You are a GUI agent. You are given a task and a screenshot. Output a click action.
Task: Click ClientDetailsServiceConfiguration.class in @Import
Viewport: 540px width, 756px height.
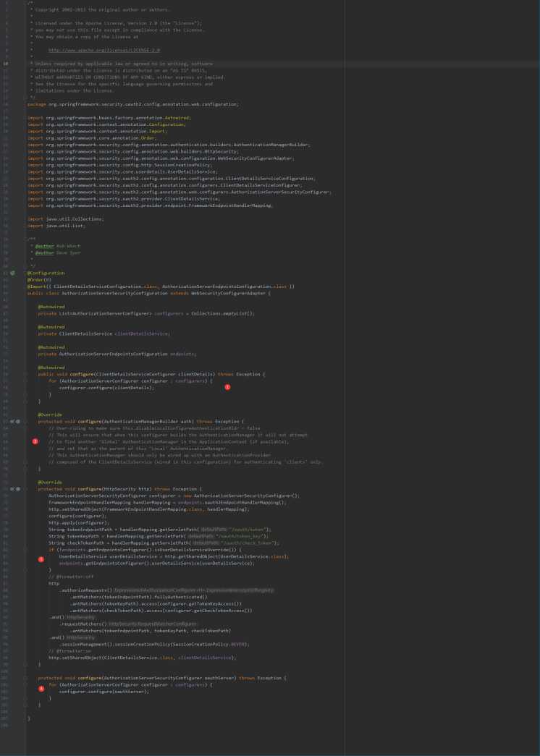click(105, 286)
